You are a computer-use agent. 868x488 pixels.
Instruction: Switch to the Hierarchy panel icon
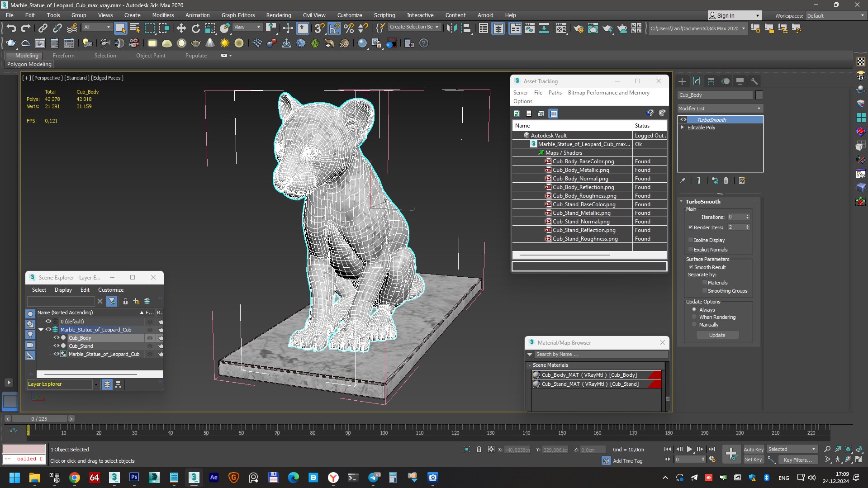[x=711, y=81]
